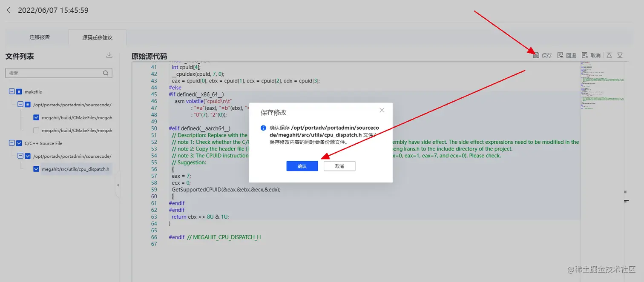Select megahit/src/utils/cpu_dispatch.h in the file list
Viewport: 644px width, 282px height.
76,169
